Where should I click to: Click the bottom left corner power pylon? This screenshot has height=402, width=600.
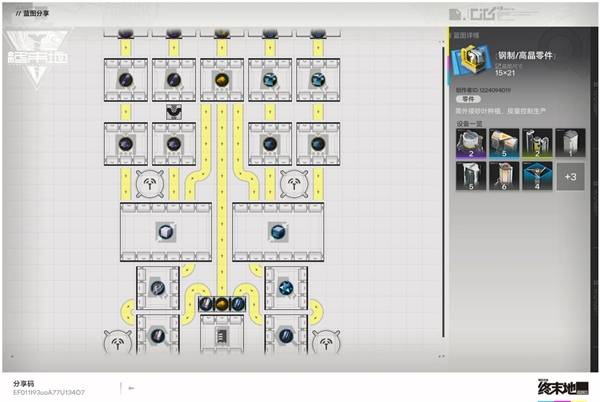pos(118,341)
